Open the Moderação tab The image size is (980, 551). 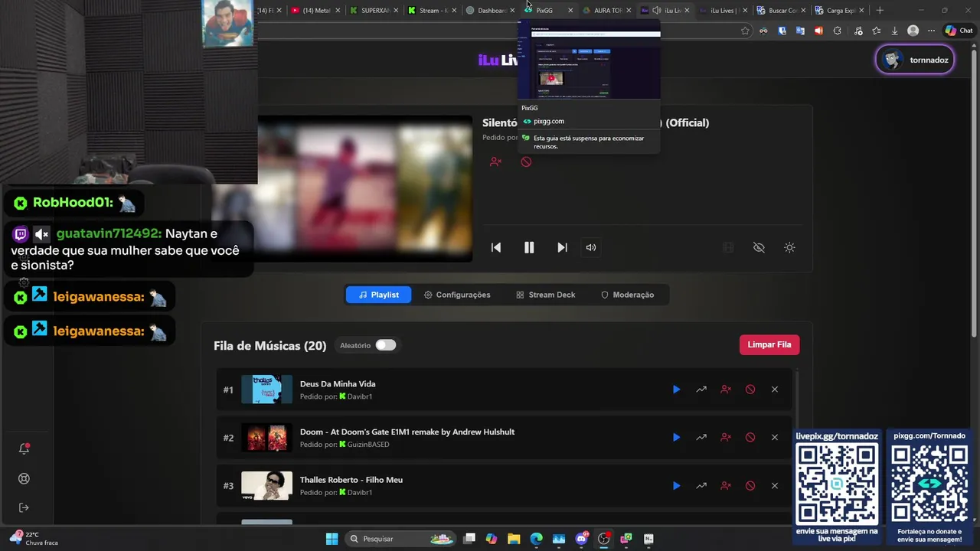coord(627,295)
